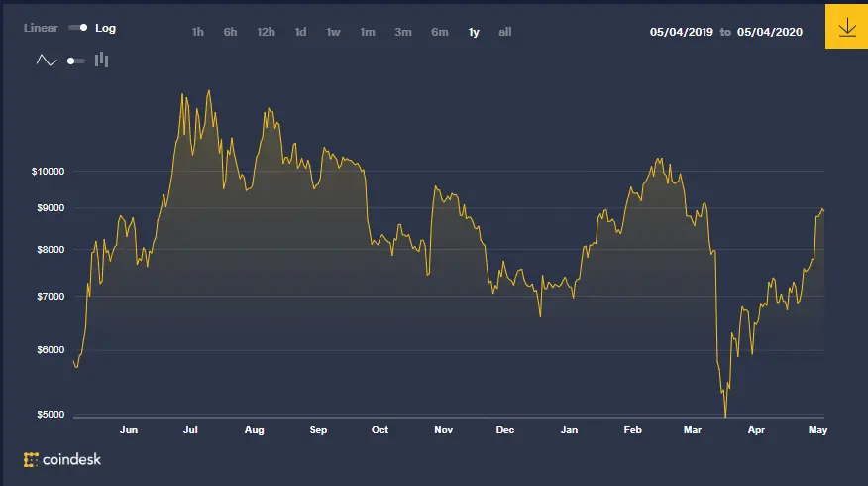
Task: Choose the Linear scale label
Action: (x=41, y=28)
